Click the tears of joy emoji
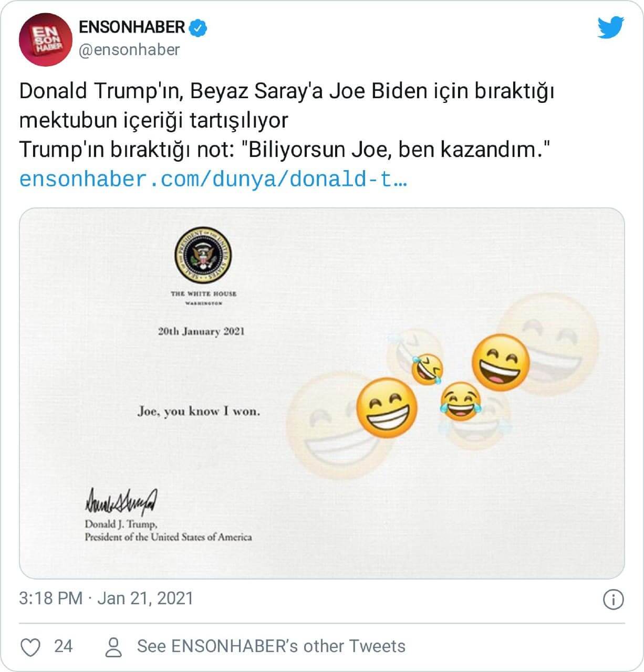The height and width of the screenshot is (672, 644). [x=461, y=402]
